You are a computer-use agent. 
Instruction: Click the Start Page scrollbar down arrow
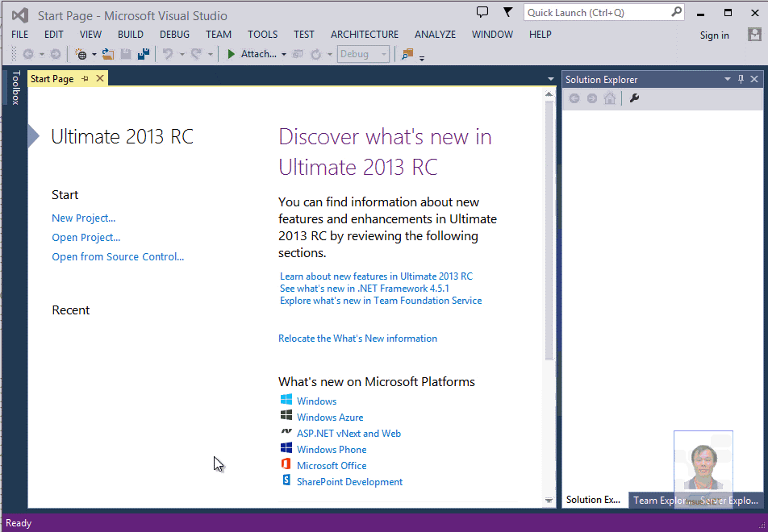tap(549, 500)
